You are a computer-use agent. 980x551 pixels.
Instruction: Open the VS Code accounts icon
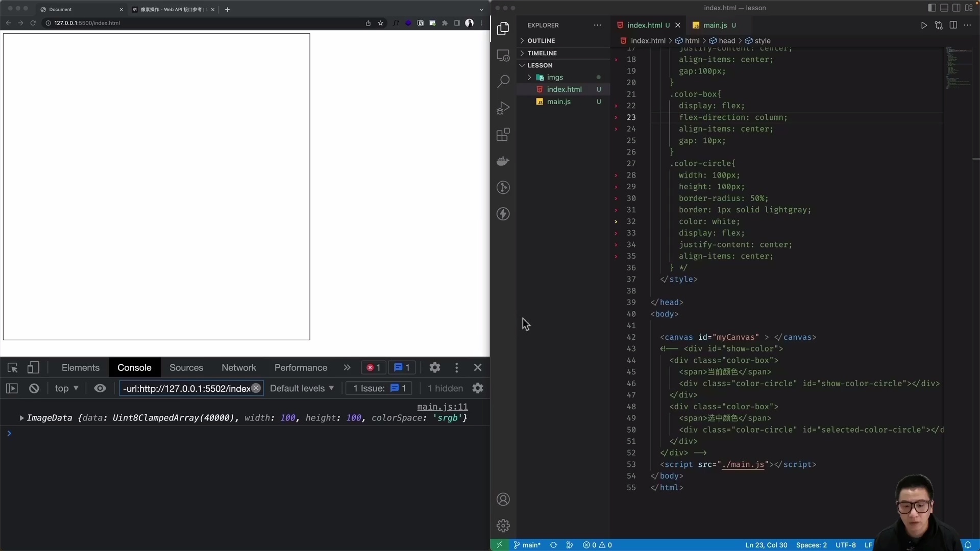(503, 499)
